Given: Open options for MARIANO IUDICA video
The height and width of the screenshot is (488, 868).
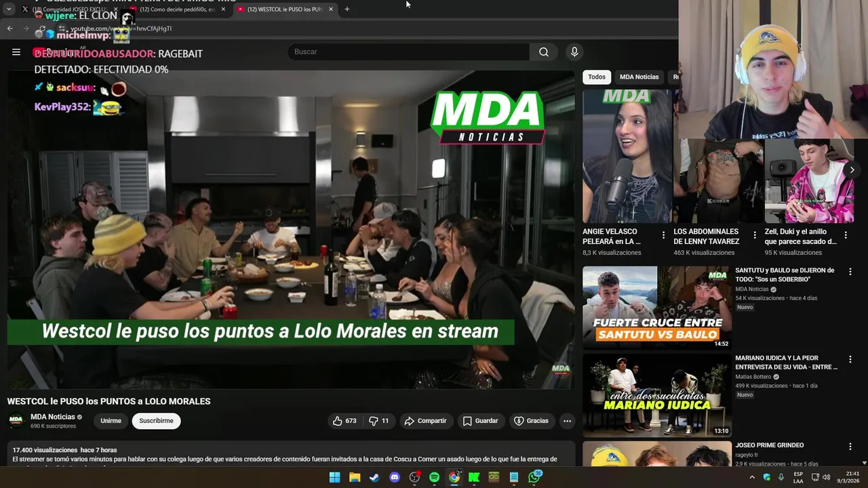Looking at the screenshot, I should [850, 359].
